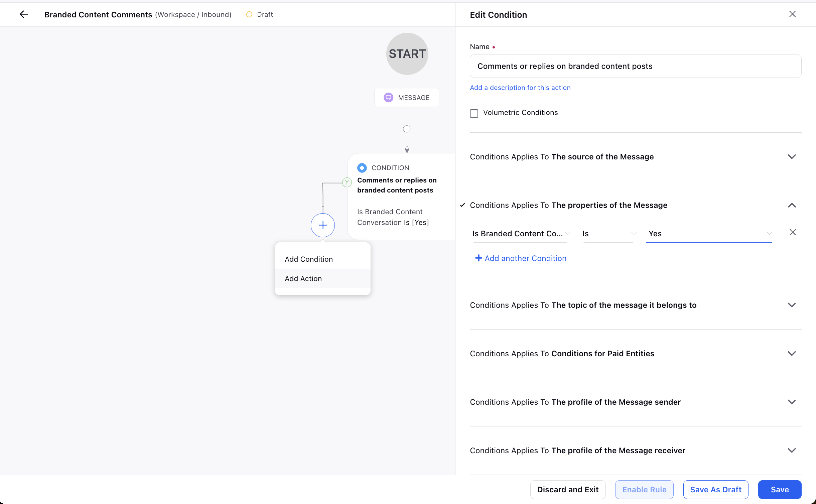
Task: Click the Branded Content Comments rule title
Action: [98, 15]
